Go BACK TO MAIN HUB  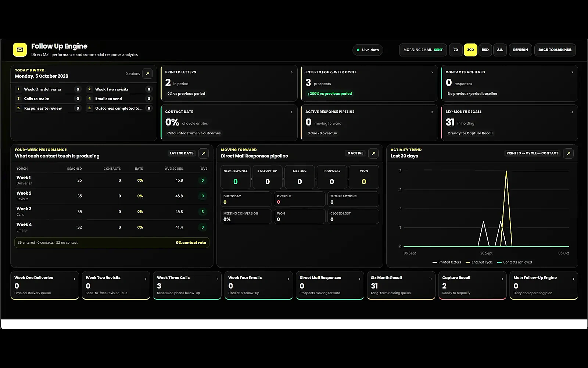555,50
